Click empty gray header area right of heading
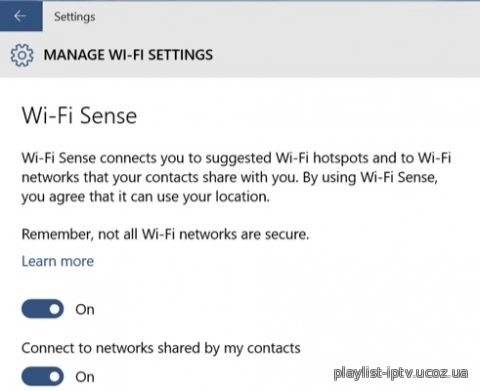 347,55
